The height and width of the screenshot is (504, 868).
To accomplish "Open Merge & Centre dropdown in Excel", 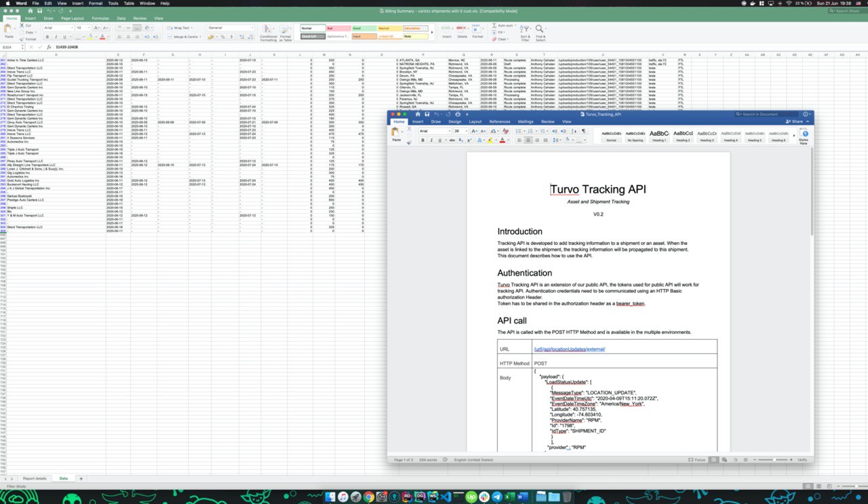I will coord(200,37).
